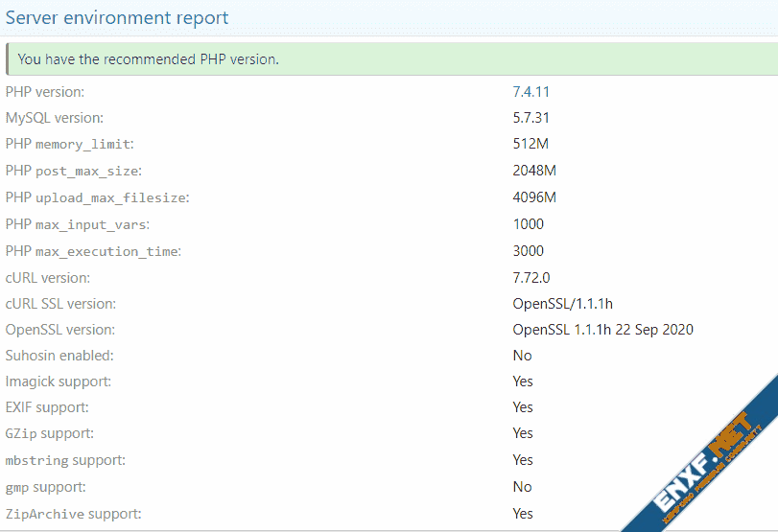Click the Imagick support label
778x532 pixels.
pyautogui.click(x=58, y=382)
